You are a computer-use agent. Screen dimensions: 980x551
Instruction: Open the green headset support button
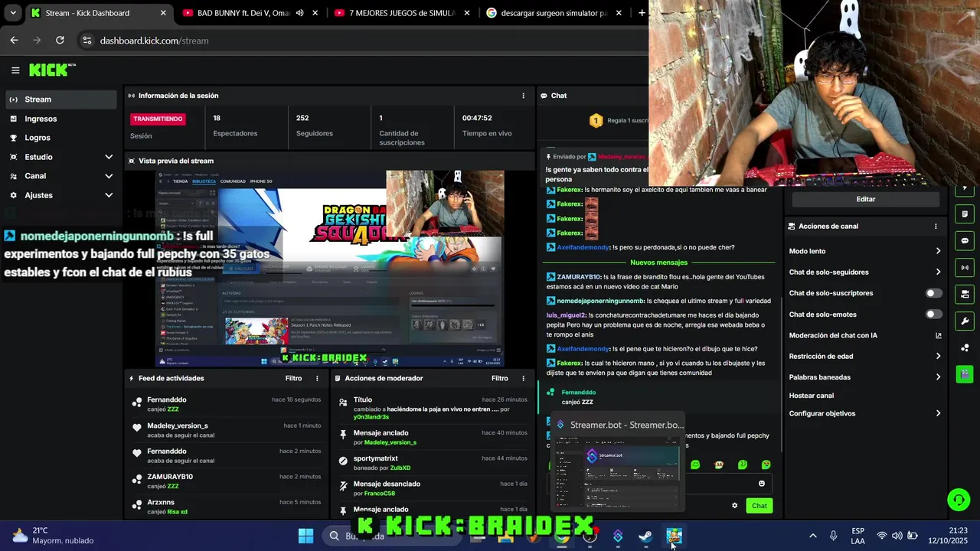[959, 500]
